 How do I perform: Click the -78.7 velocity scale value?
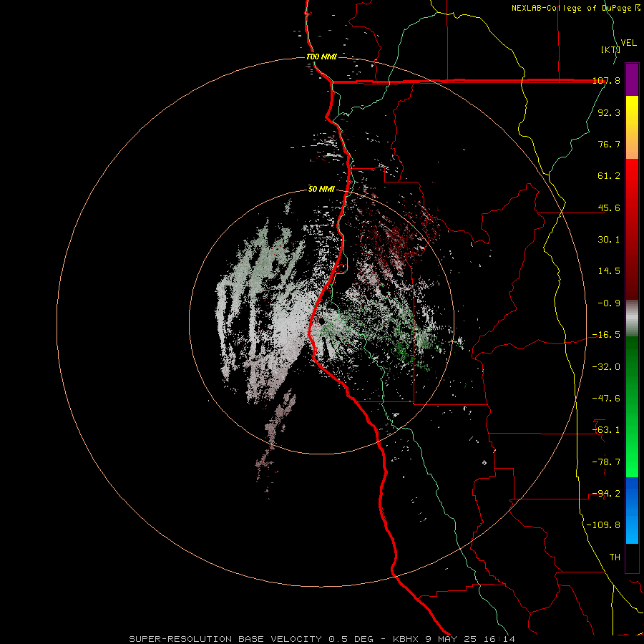pyautogui.click(x=606, y=462)
